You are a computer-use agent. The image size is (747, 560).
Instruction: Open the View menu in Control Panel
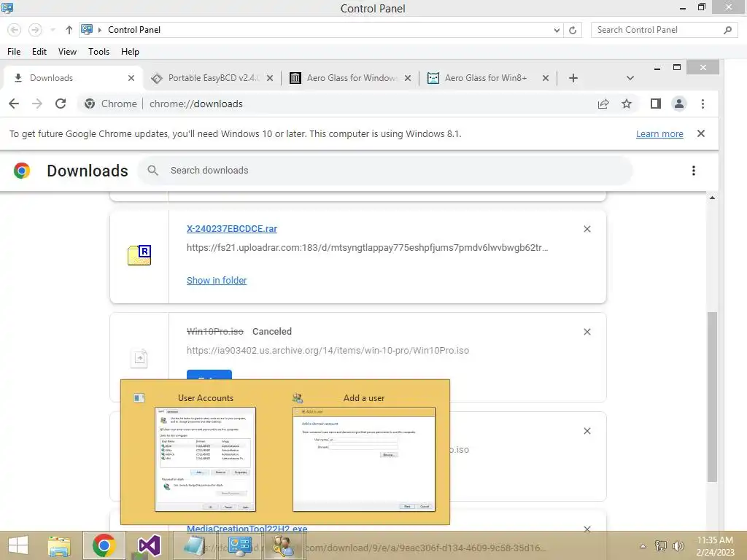67,52
